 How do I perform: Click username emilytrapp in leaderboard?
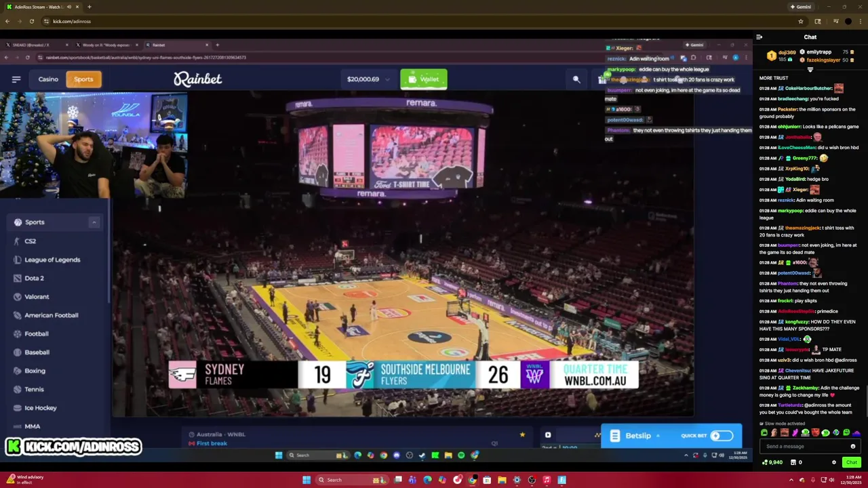click(x=819, y=52)
